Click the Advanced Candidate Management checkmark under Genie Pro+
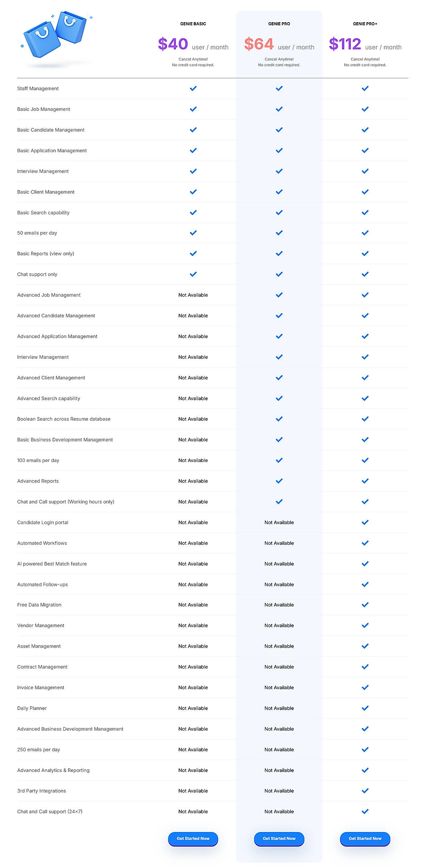The height and width of the screenshot is (868, 423). (x=365, y=315)
